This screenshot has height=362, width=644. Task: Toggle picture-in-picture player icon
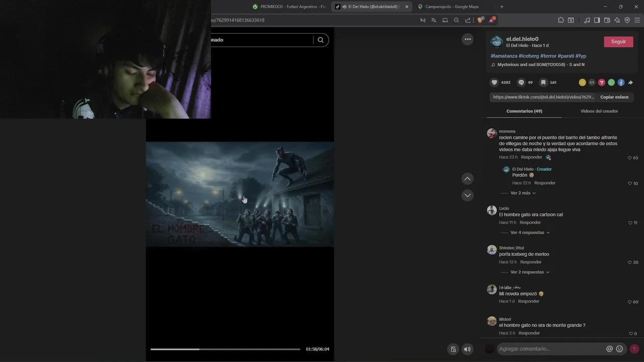point(453,349)
